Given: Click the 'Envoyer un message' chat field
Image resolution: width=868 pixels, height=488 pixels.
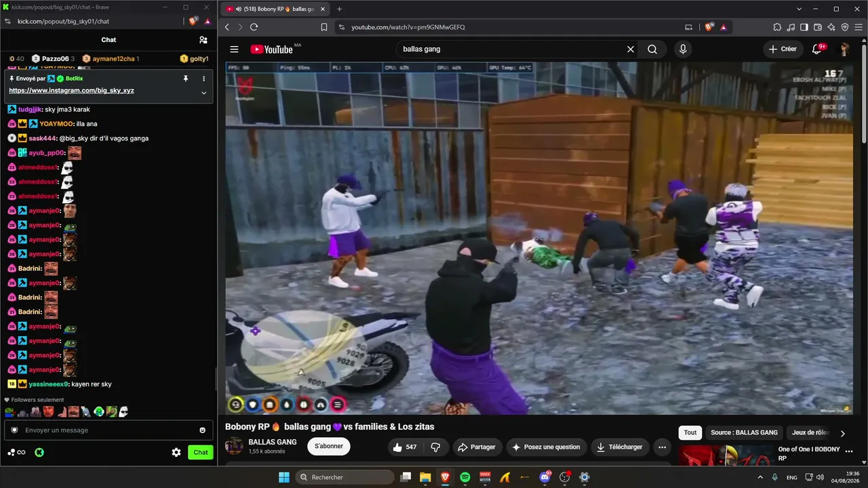Looking at the screenshot, I should coord(108,430).
